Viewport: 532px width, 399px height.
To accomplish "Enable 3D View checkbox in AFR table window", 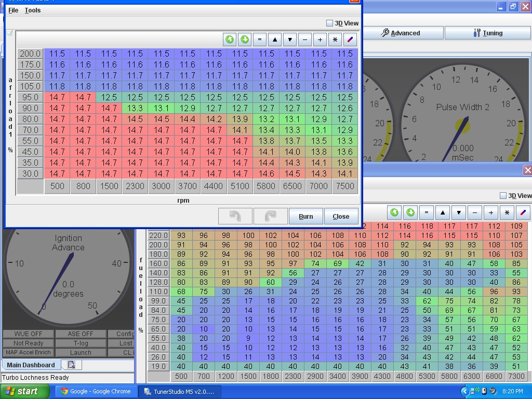I will coord(329,23).
